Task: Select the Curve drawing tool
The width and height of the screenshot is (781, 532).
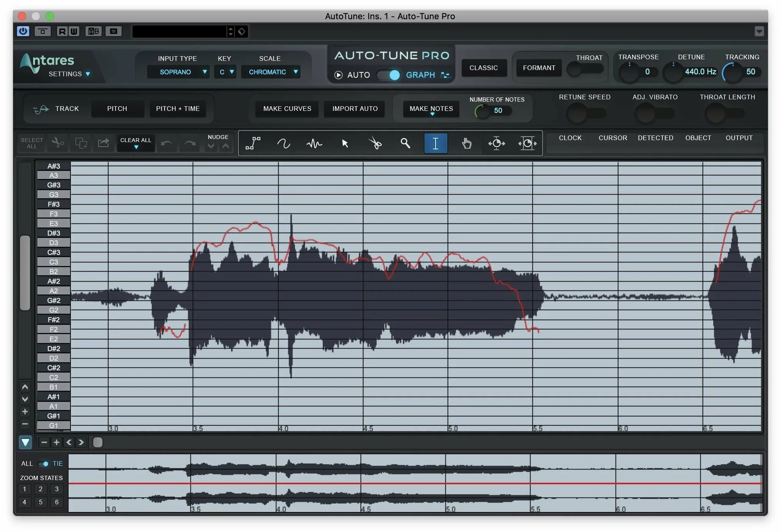Action: coord(283,144)
